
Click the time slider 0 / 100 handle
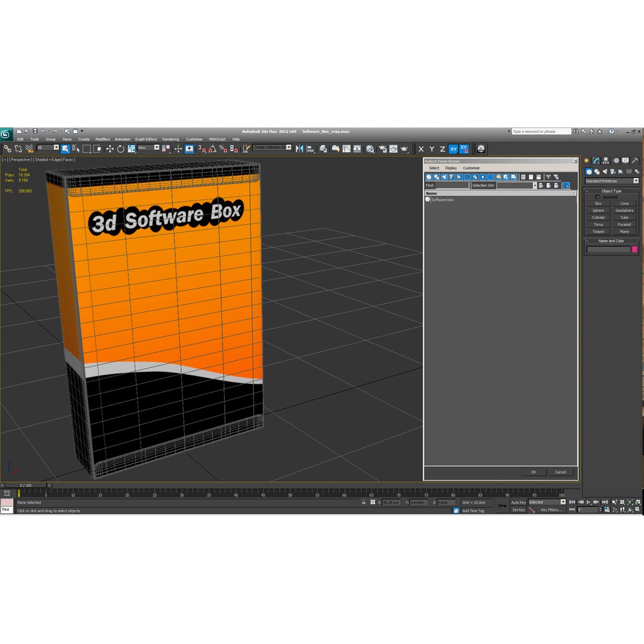[x=26, y=485]
